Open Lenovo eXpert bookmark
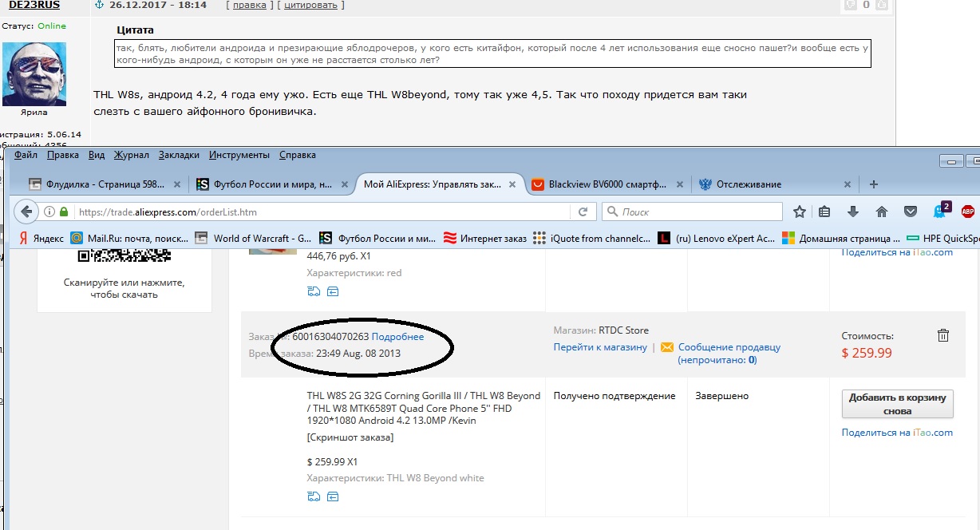980x530 pixels. pos(716,238)
